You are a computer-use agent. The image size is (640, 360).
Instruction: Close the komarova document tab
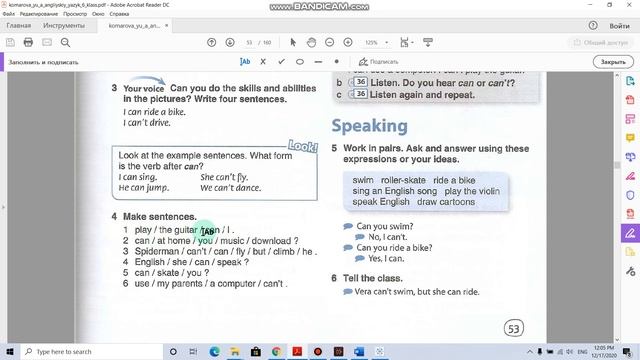pos(167,26)
